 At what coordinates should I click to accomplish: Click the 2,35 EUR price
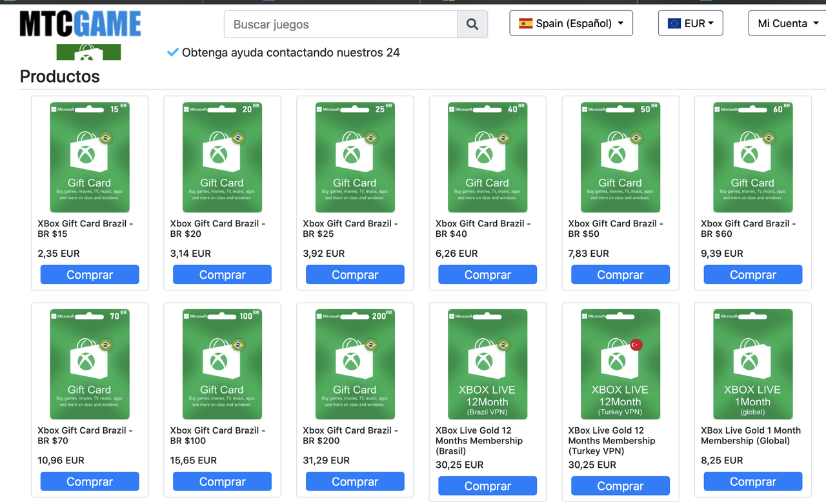59,254
